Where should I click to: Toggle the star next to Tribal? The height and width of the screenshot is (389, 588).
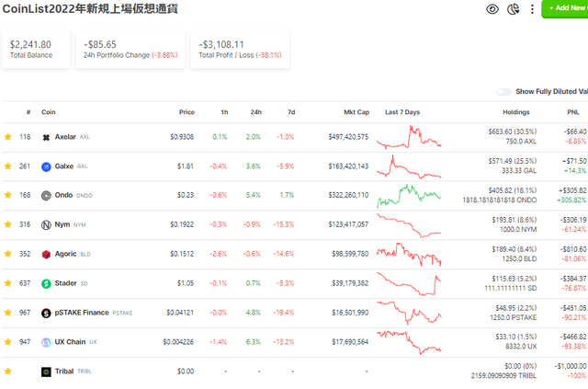pos(8,372)
